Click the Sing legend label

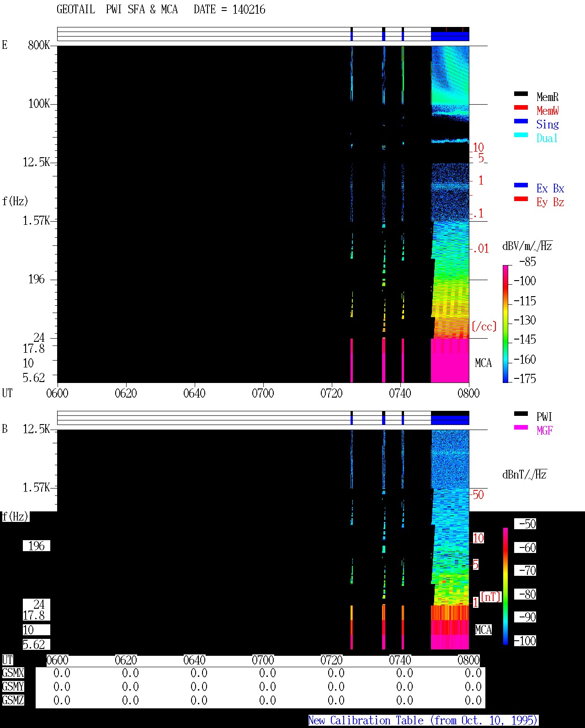pyautogui.click(x=548, y=124)
